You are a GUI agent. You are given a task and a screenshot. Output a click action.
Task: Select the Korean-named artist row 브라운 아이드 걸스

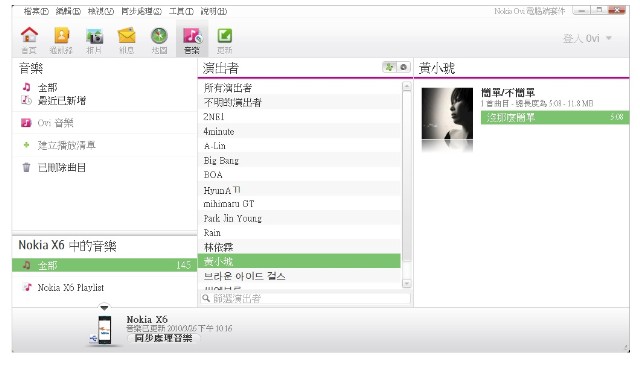(299, 276)
